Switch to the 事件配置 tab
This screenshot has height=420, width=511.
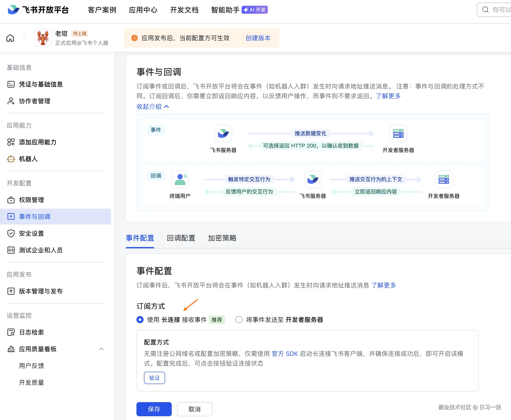click(x=140, y=238)
